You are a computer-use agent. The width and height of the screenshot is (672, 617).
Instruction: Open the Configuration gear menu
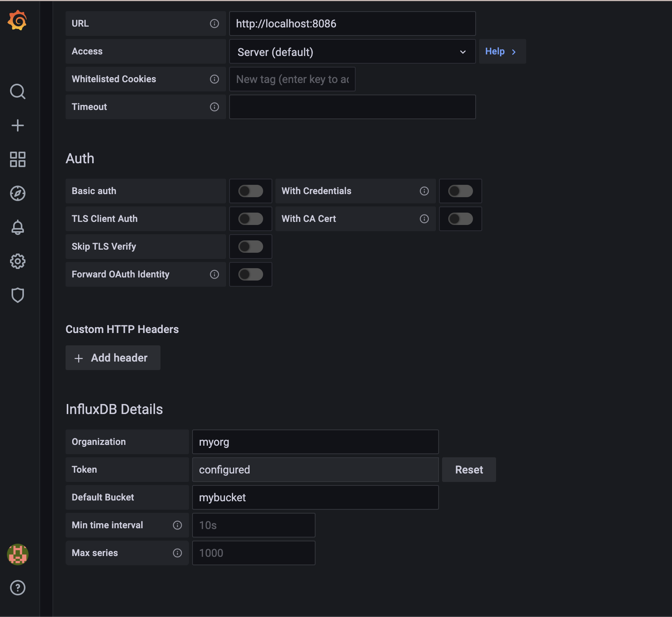coord(18,261)
